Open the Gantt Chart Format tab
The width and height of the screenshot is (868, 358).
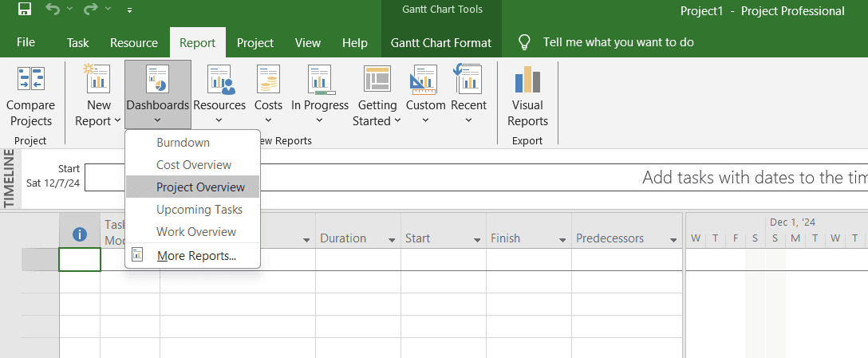441,42
